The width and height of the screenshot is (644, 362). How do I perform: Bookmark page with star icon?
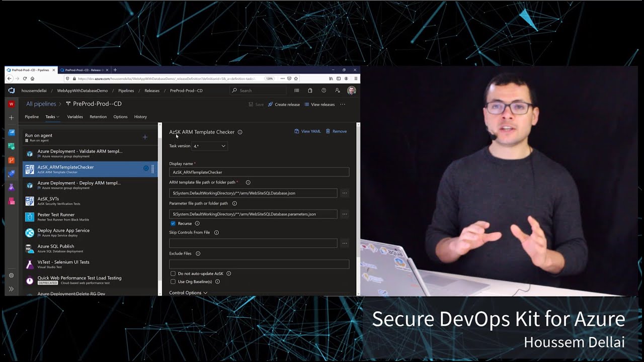(296, 78)
